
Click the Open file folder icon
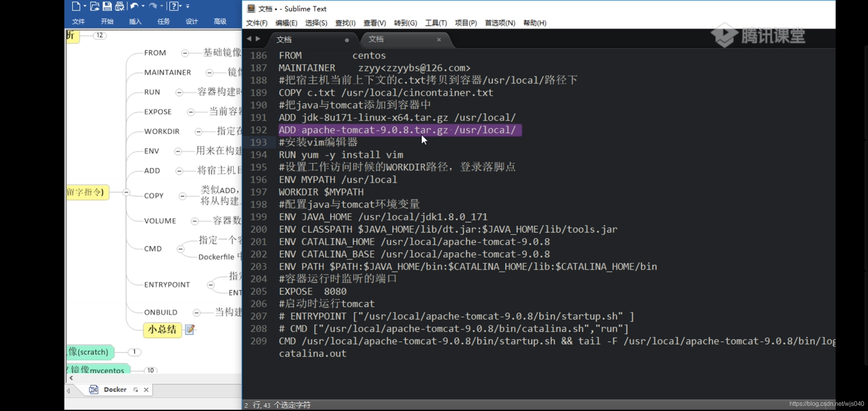pyautogui.click(x=94, y=6)
